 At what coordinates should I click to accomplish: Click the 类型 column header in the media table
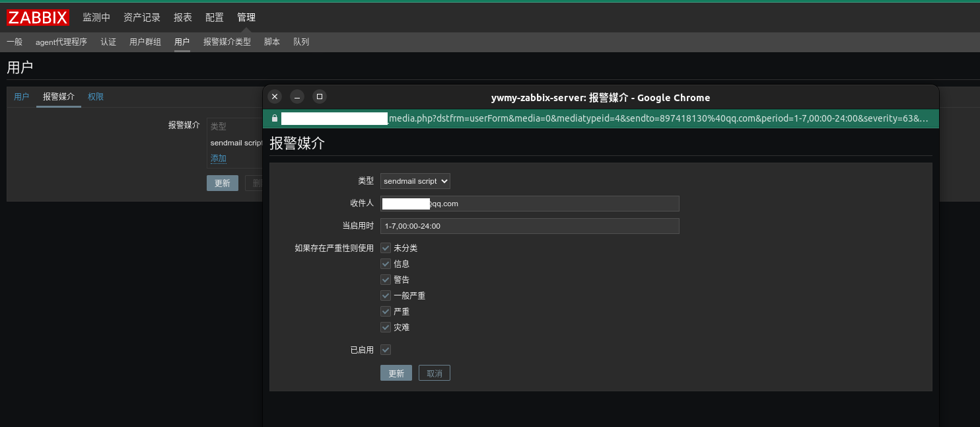(x=219, y=126)
